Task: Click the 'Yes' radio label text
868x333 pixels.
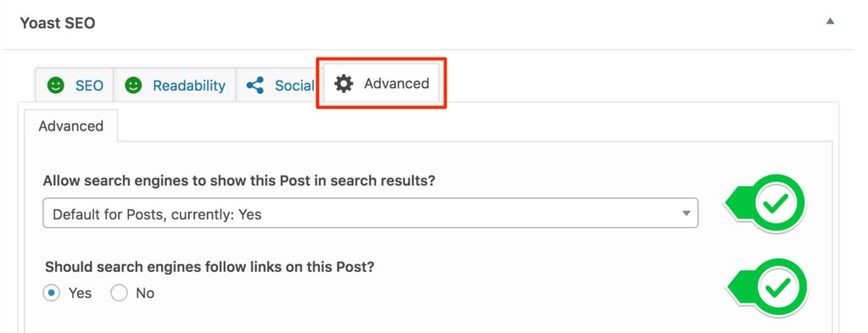Action: [x=81, y=292]
